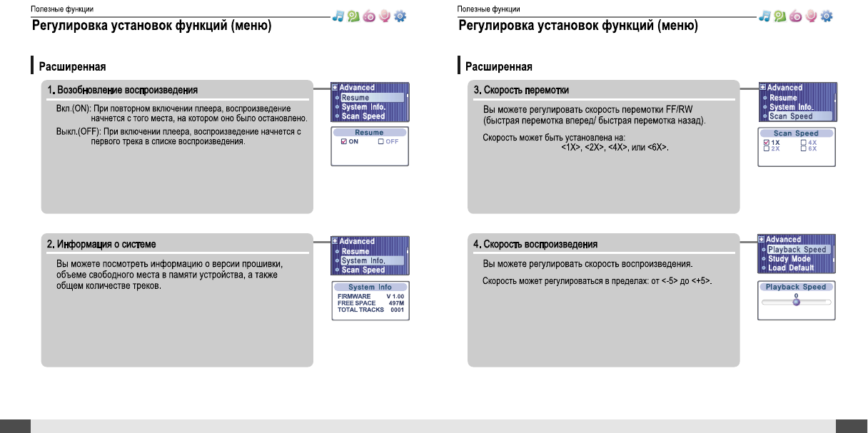
Task: Expand the Advanced plus box in section 3 menu
Action: coord(762,88)
